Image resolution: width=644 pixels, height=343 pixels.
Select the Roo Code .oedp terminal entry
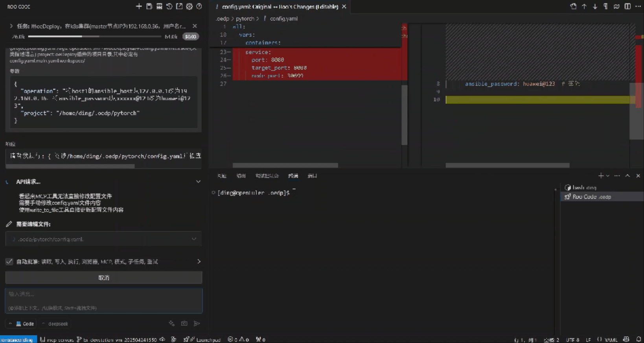pos(591,197)
